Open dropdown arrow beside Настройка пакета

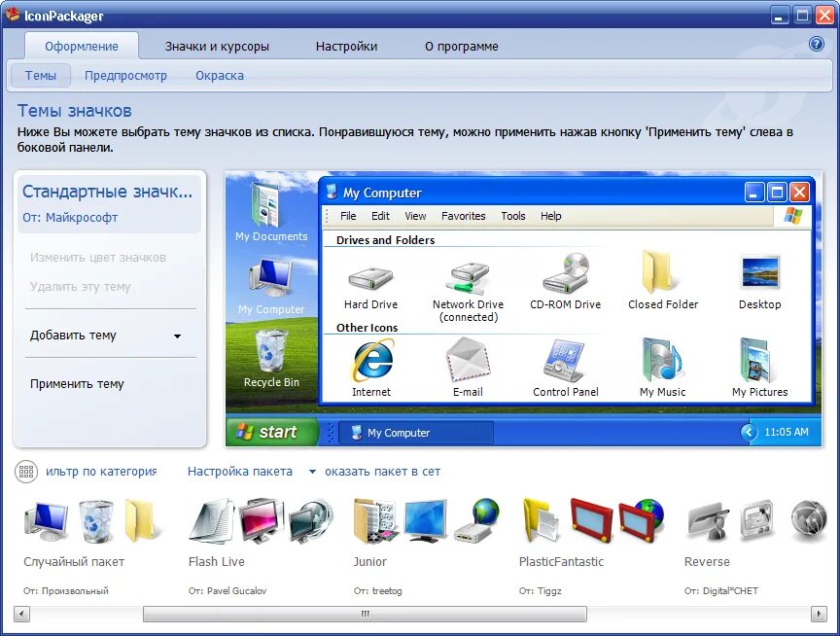tap(312, 472)
